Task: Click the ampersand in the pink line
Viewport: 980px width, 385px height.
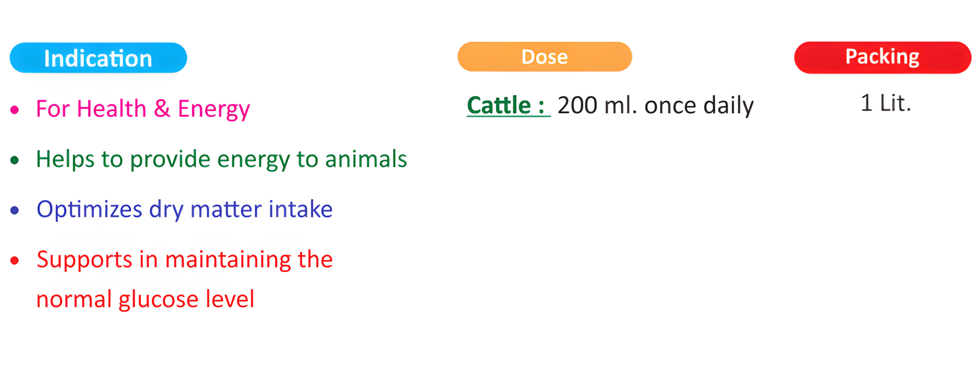Action: pos(162,109)
